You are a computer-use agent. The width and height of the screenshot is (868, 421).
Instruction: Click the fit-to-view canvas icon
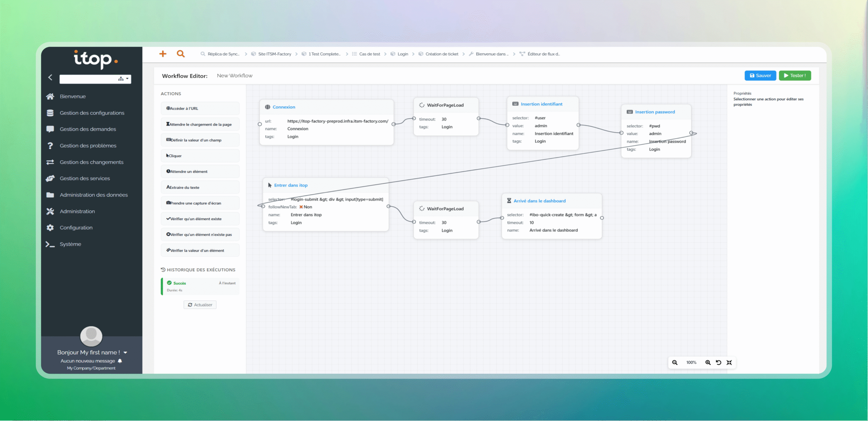coord(729,362)
